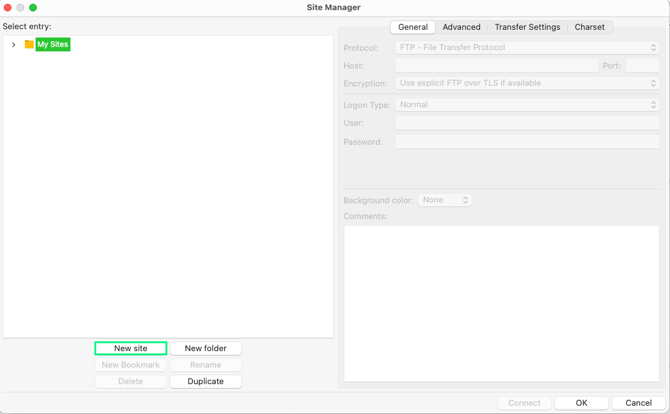Go to Transfer Settings tab
Image resolution: width=670 pixels, height=414 pixels.
point(527,27)
